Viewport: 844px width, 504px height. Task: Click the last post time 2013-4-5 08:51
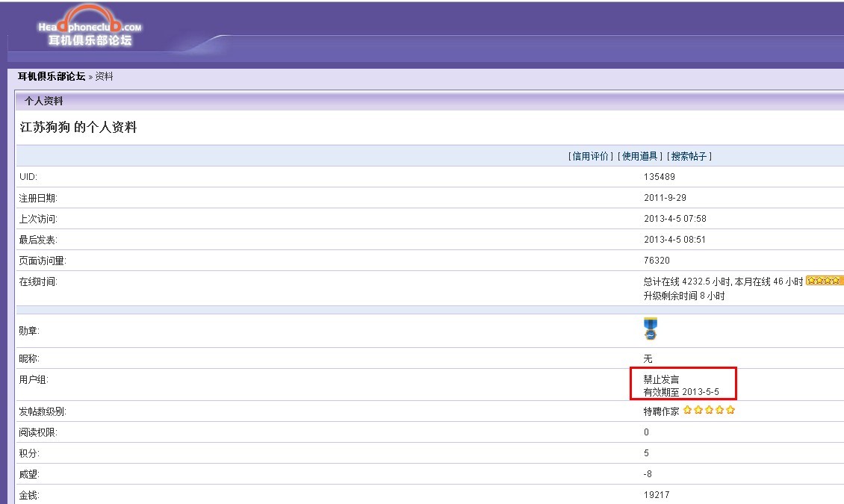click(675, 240)
